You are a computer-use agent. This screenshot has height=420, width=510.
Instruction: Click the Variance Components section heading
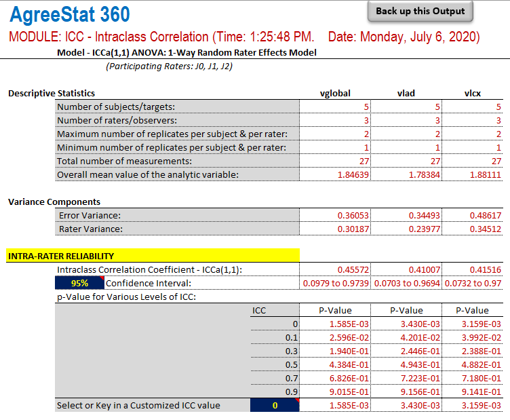point(54,202)
